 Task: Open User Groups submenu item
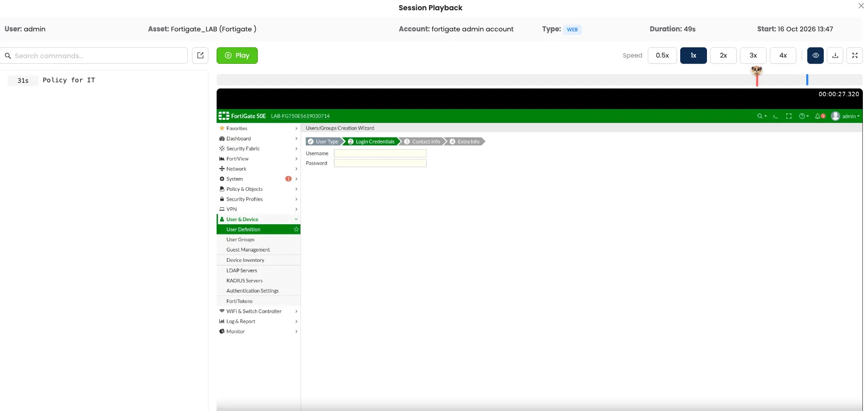coord(258,240)
